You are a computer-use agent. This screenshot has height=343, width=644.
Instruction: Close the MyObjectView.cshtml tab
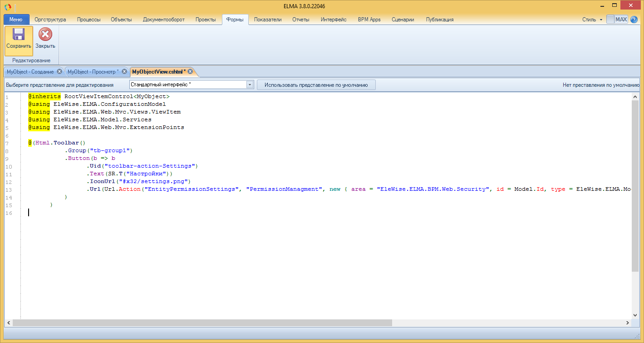[190, 72]
